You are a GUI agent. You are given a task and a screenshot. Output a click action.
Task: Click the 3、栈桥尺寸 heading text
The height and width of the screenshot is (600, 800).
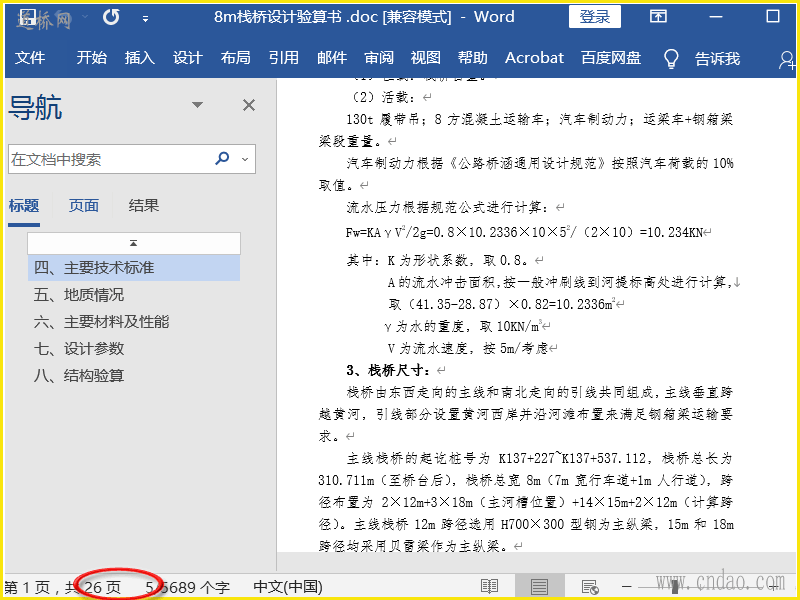coord(388,370)
